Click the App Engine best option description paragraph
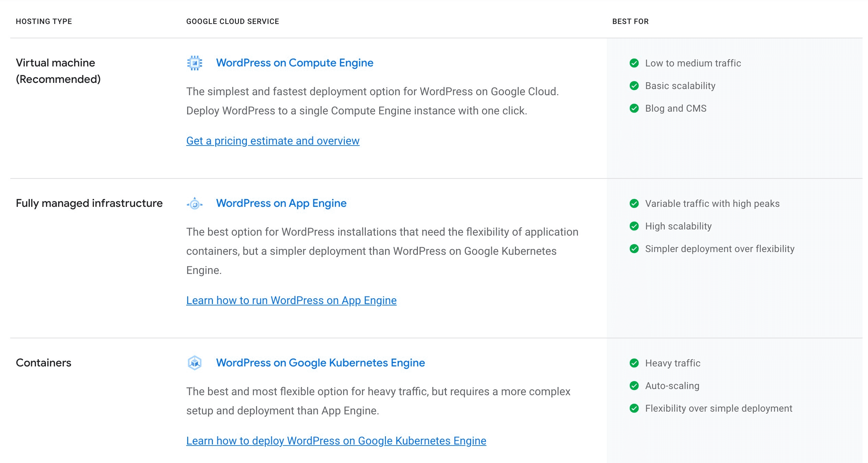Viewport: 868px width, 463px height. tap(382, 251)
